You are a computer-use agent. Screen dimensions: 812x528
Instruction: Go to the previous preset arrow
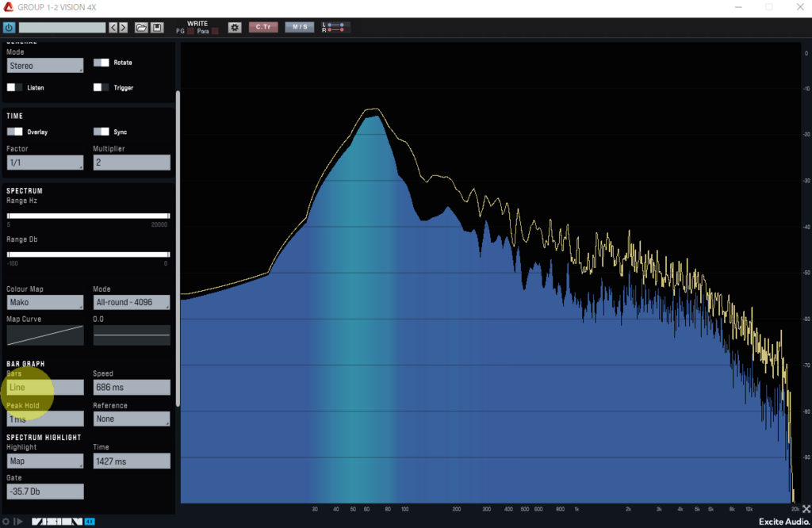113,28
